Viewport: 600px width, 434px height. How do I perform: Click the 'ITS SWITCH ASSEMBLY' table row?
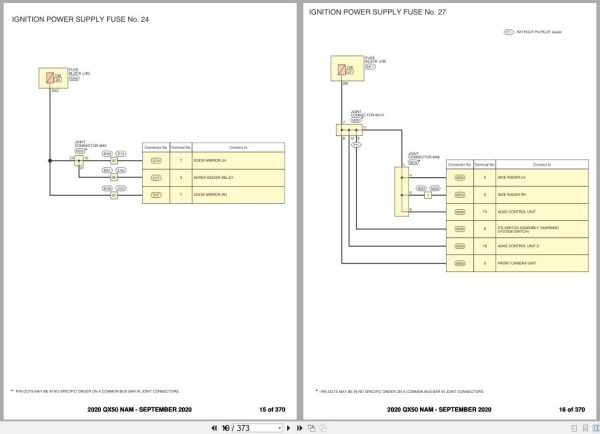tap(517, 229)
